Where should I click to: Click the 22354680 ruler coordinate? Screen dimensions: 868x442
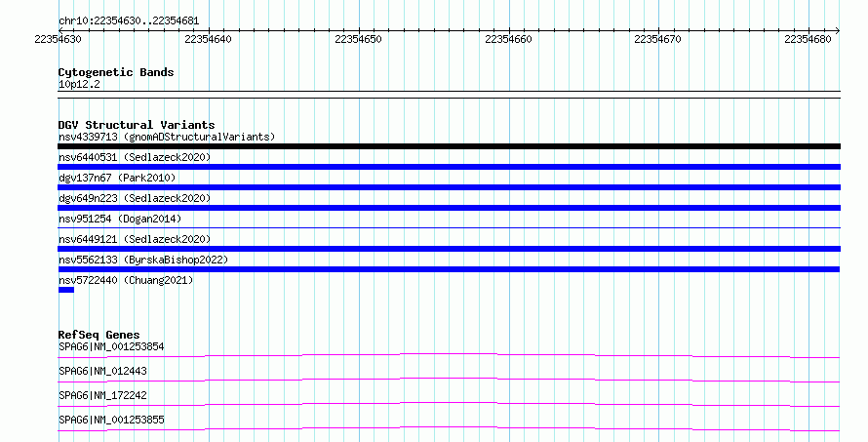coord(808,39)
